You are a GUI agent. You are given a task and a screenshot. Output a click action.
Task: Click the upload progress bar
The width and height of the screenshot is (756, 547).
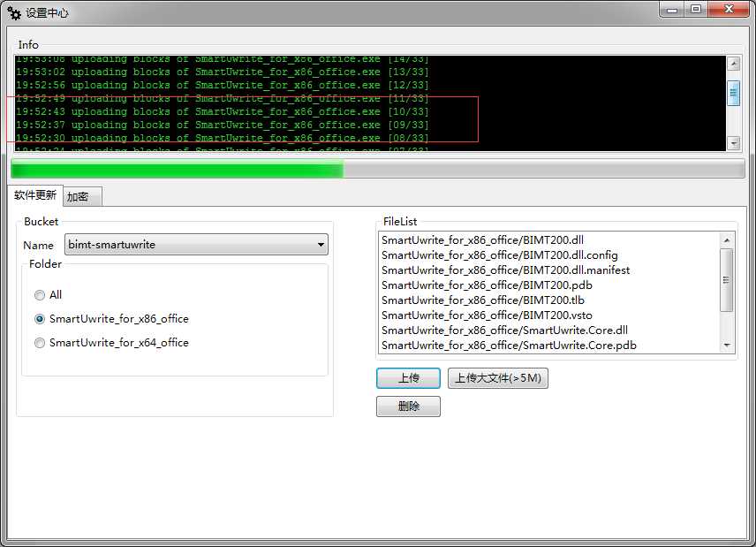click(x=378, y=170)
